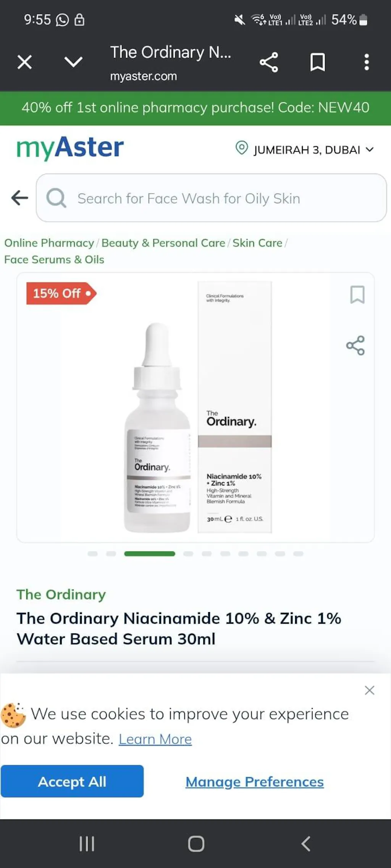Image resolution: width=391 pixels, height=868 pixels.
Task: Focus the Face Wash search field
Action: [x=211, y=198]
